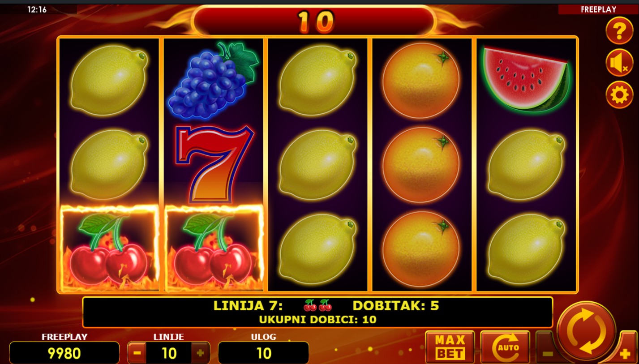Click the blue grapes symbol
This screenshot has height=364, width=639.
coord(213,81)
